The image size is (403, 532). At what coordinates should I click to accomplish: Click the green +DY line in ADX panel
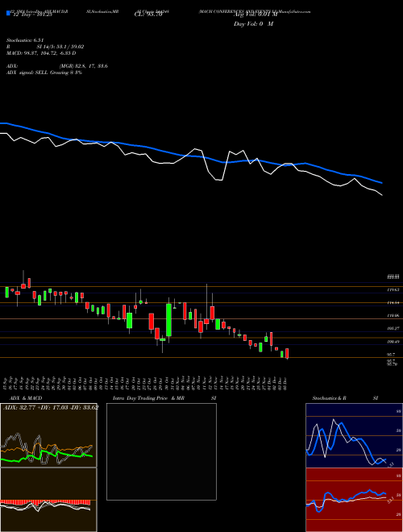[48, 455]
